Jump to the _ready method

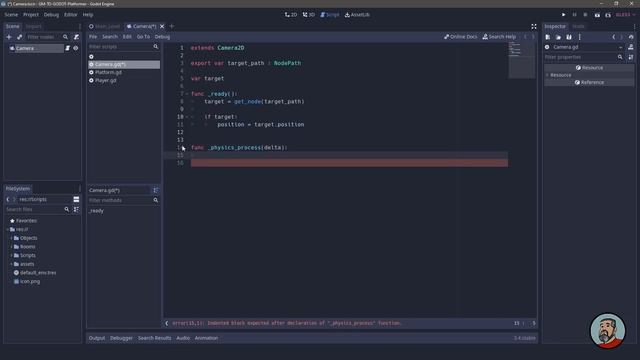(x=97, y=211)
